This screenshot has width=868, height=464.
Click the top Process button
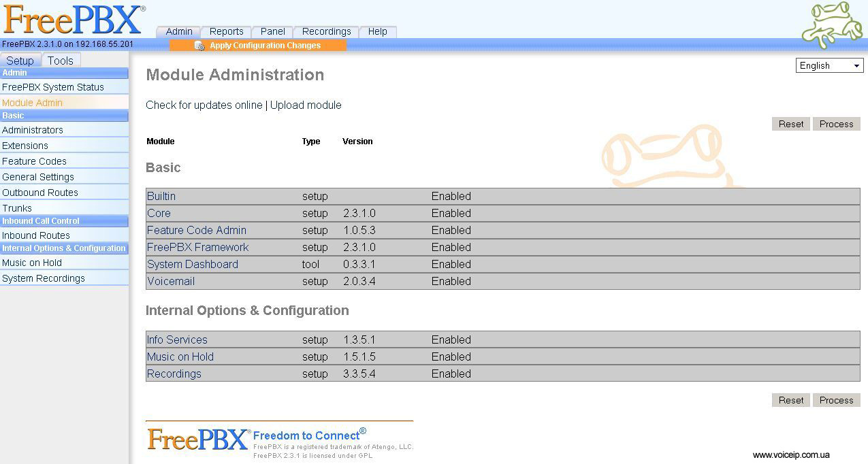coord(836,124)
